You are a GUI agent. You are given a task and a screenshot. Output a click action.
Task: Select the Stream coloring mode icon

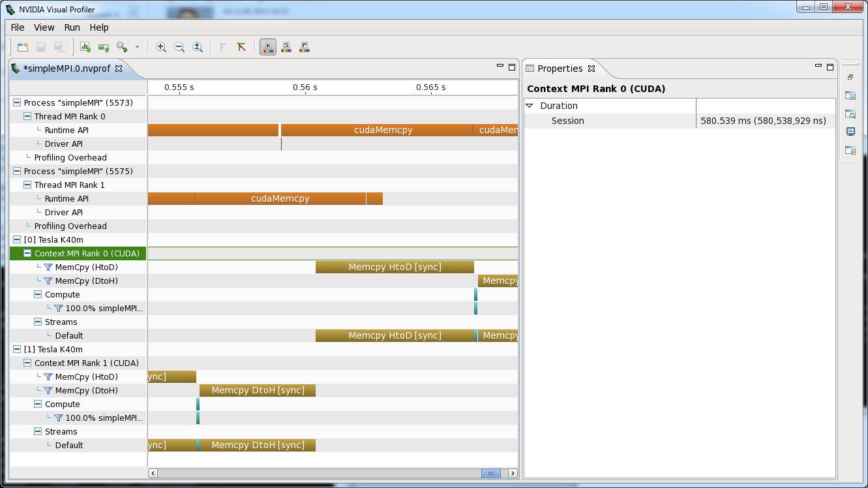point(286,47)
